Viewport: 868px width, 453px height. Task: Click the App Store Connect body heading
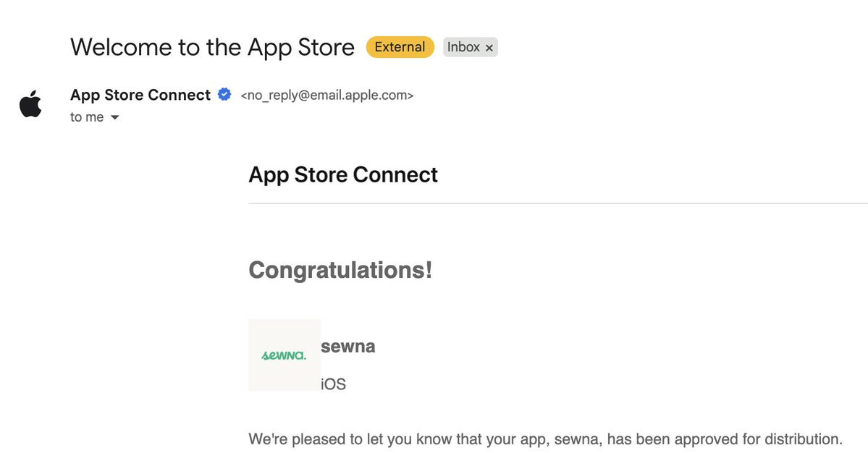(342, 175)
